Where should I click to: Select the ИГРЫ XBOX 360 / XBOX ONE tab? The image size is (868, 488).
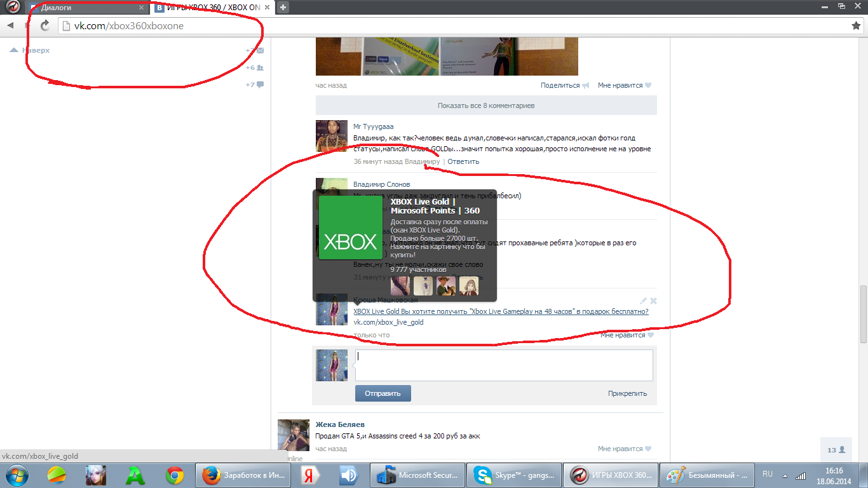coord(213,8)
